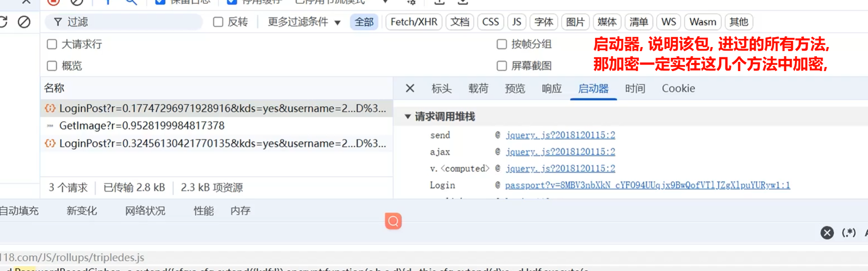Tick the 按帧分组 checkbox
Viewport: 868px width, 271px height.
(502, 44)
